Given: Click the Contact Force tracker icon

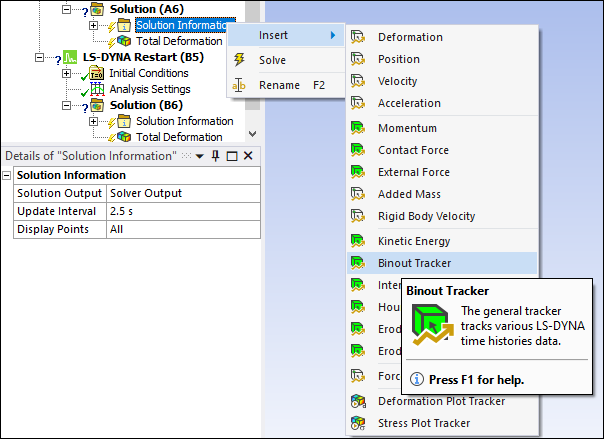Looking at the screenshot, I should (358, 150).
